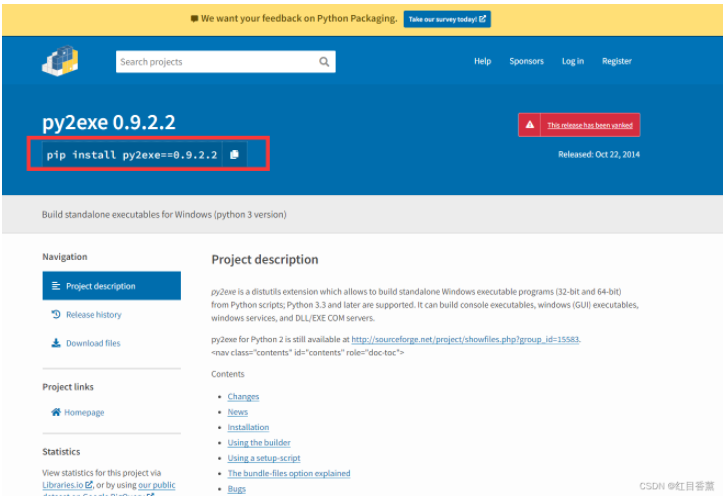This screenshot has height=499, width=728.
Task: Open 'our public' dataset link
Action: point(157,485)
